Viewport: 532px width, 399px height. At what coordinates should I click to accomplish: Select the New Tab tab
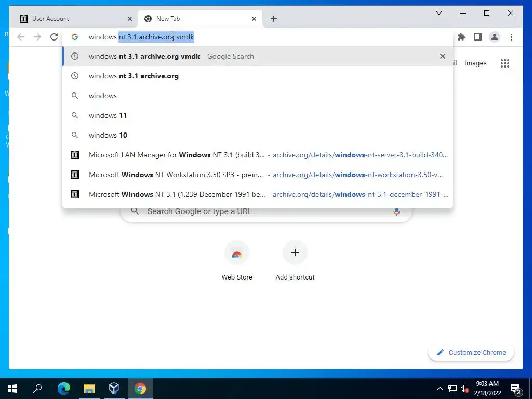point(200,19)
